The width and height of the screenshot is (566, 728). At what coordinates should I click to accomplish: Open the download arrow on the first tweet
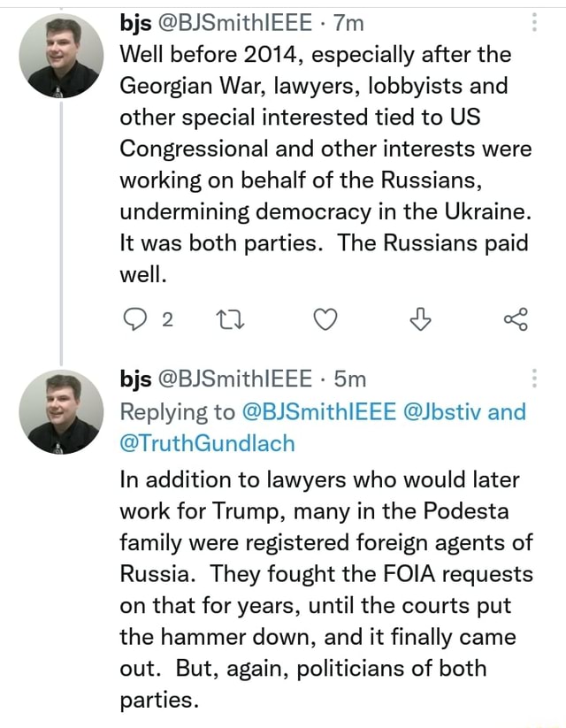(x=420, y=320)
